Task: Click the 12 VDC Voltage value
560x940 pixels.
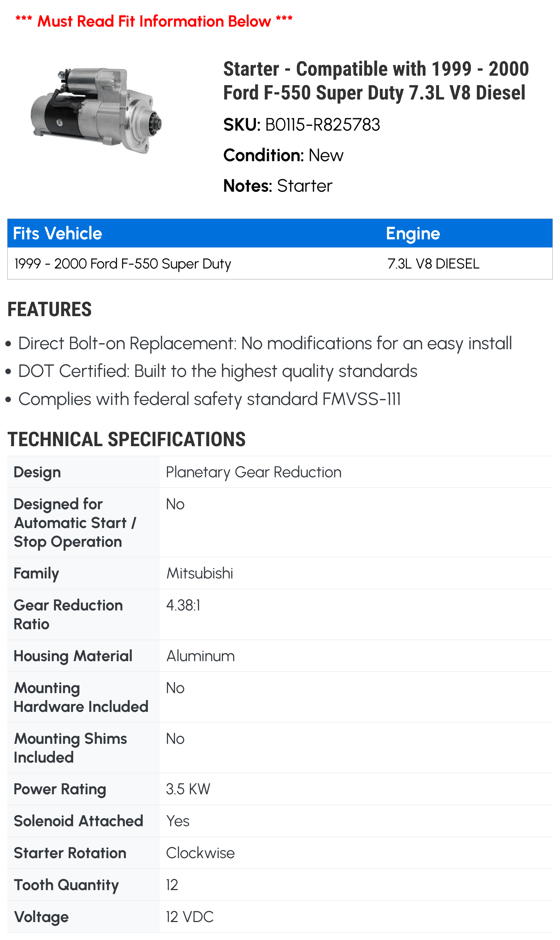Action: click(190, 916)
